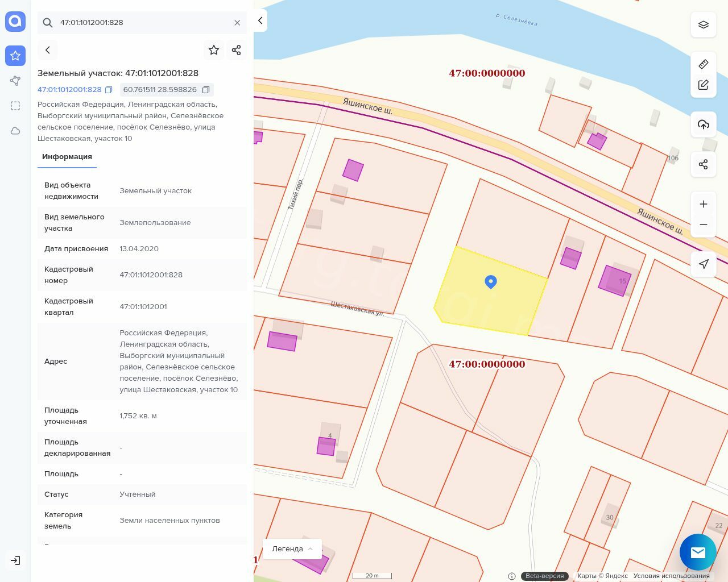728x582 pixels.
Task: Locate my position with arrow icon
Action: point(704,264)
